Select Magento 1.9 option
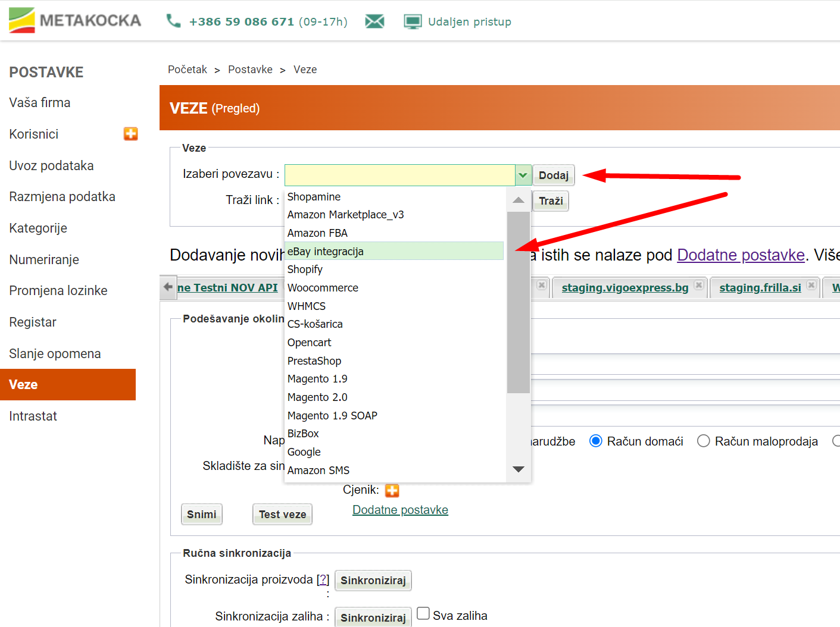Screen dimensions: 840x627 395,379
